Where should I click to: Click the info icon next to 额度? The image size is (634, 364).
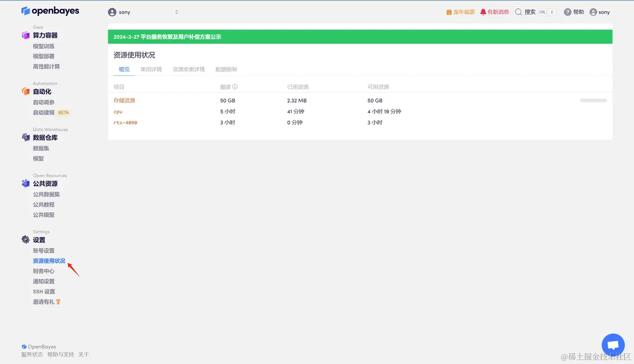tap(235, 87)
